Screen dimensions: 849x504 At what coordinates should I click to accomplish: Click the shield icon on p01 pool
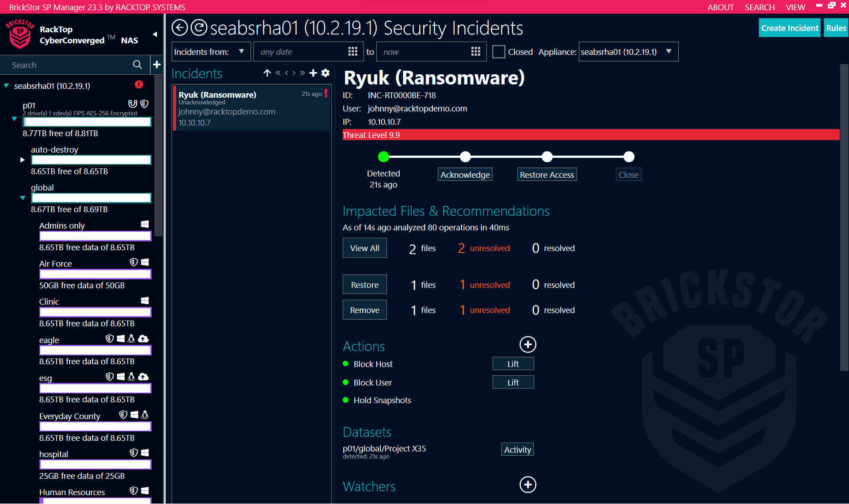[x=145, y=104]
